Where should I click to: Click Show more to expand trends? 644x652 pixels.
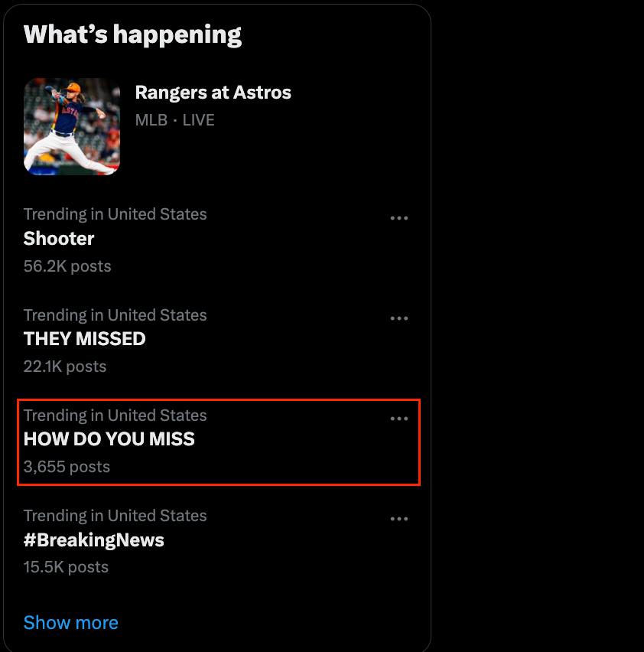coord(71,623)
